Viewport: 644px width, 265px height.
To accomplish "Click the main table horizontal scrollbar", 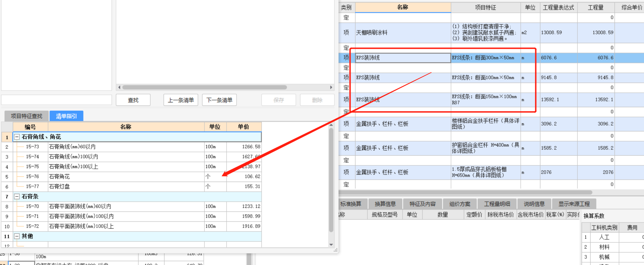I will [466, 192].
